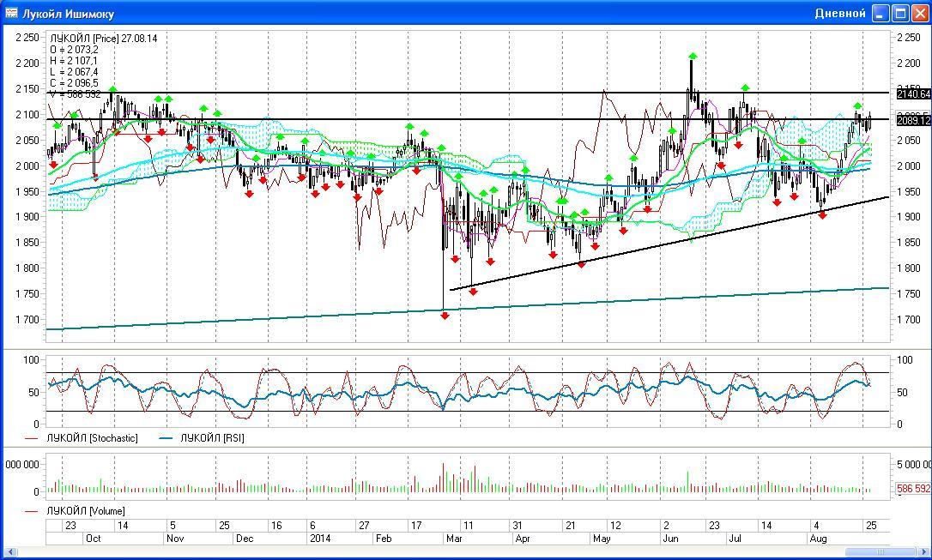Click the 'Aug' month label on time axis
The image size is (932, 560).
[819, 539]
